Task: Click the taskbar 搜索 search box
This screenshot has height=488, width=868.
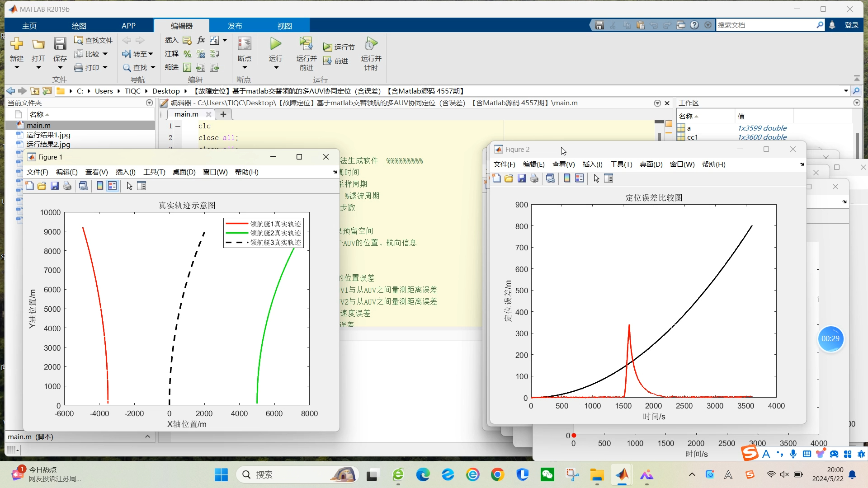Action: [297, 474]
